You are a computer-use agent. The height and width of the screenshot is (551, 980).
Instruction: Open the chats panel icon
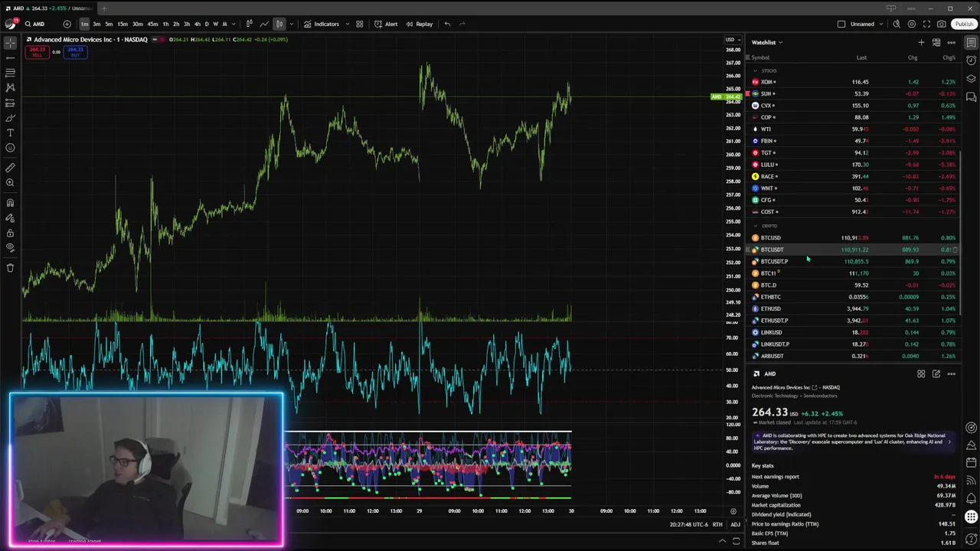[971, 97]
